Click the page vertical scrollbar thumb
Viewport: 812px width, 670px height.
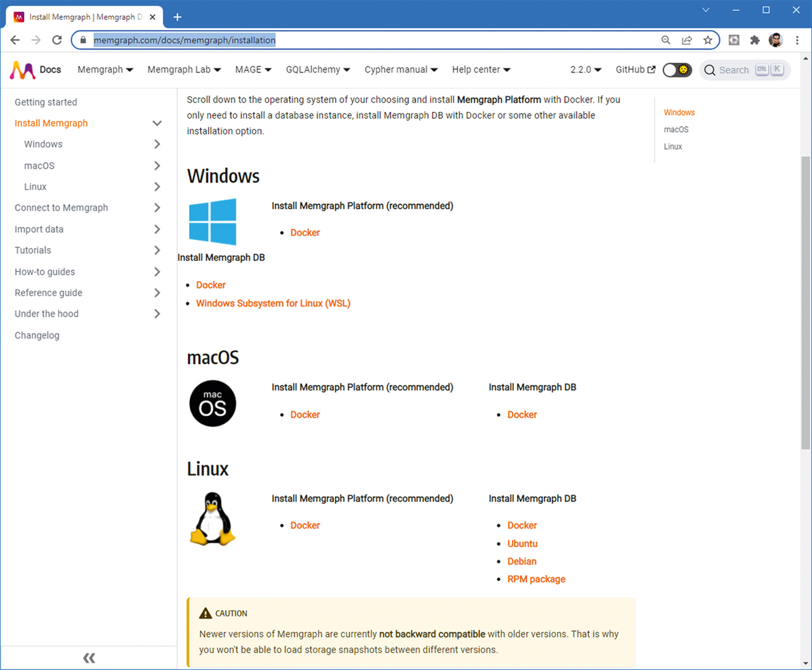[805, 302]
